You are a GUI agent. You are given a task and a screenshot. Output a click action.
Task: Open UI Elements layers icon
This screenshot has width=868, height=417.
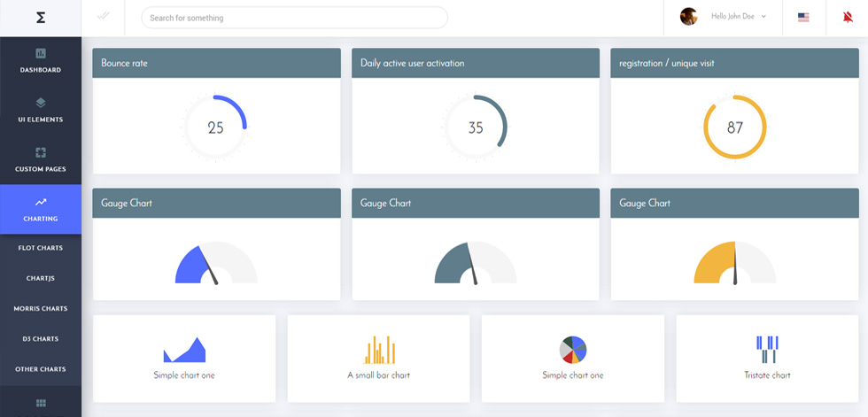click(x=41, y=103)
